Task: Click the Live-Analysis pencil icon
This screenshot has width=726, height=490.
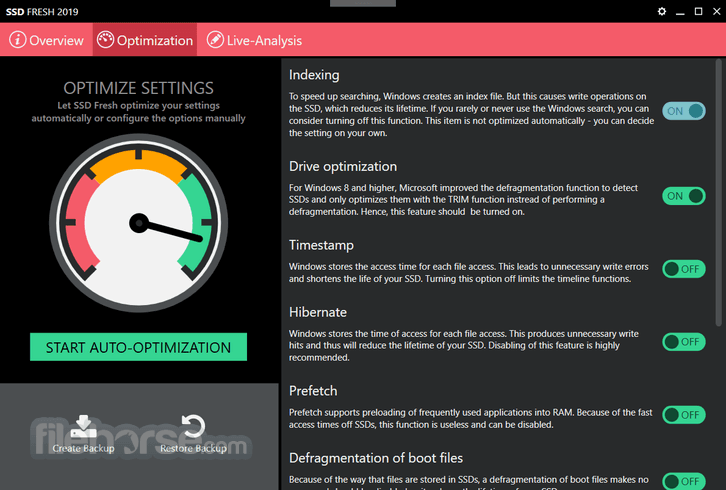Action: pyautogui.click(x=215, y=40)
